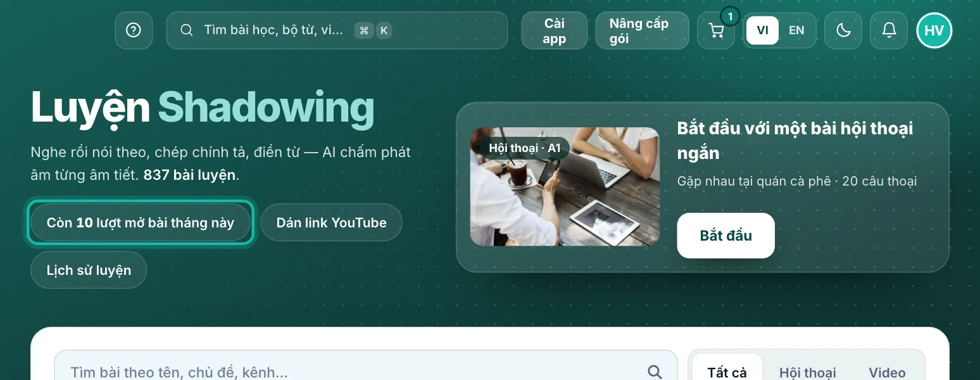Select the 'Video' tab
980x380 pixels.
pyautogui.click(x=887, y=372)
